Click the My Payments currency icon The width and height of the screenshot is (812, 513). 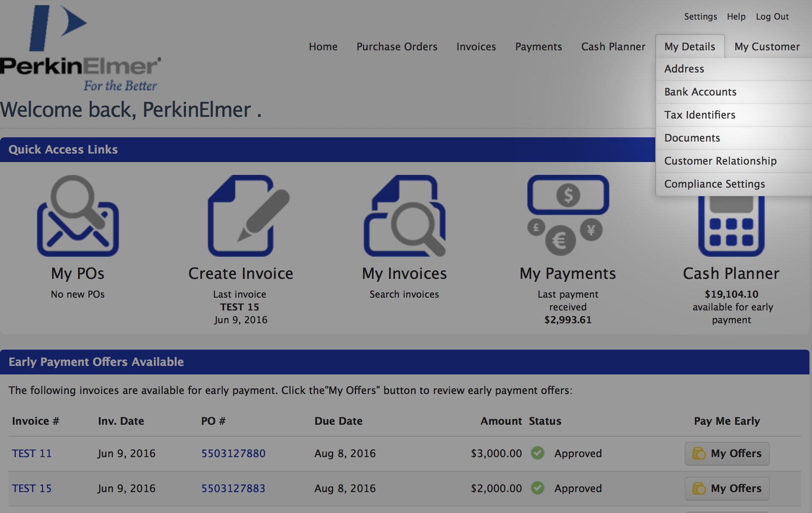[x=568, y=215]
